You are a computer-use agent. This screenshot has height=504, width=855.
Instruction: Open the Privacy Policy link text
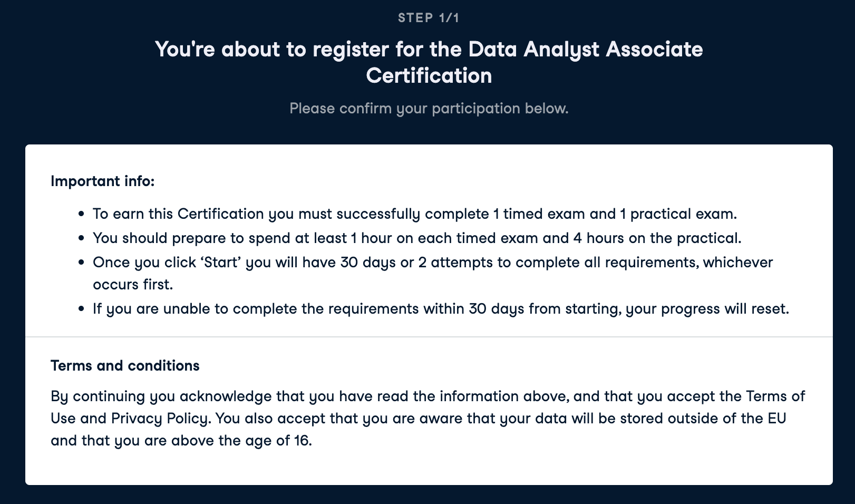[159, 419]
